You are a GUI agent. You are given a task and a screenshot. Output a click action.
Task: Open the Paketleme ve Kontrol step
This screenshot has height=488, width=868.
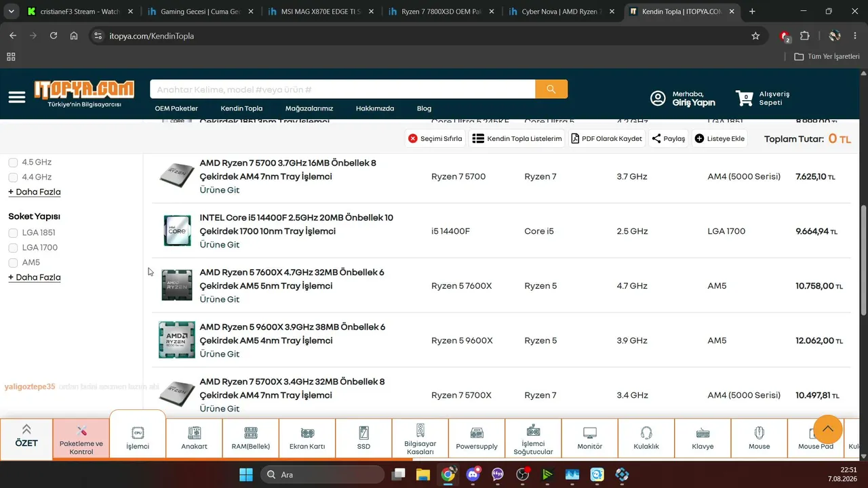click(x=81, y=439)
